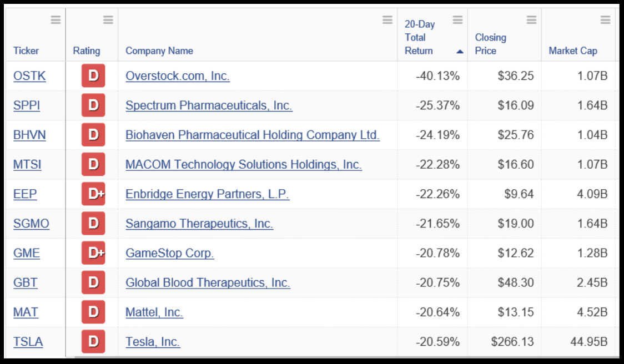Click the D+ rating badge for GameStop
The width and height of the screenshot is (624, 364).
93,253
